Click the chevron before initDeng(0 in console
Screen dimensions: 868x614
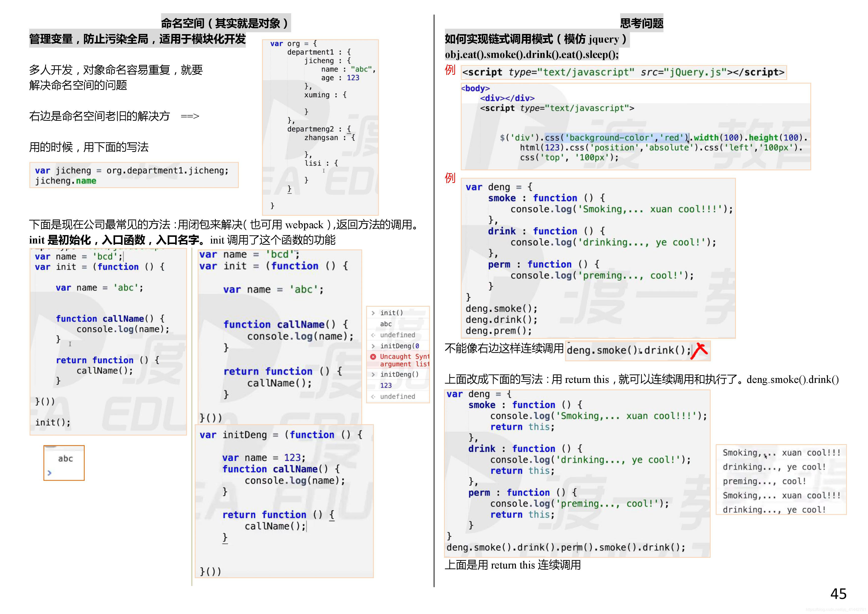pyautogui.click(x=373, y=346)
